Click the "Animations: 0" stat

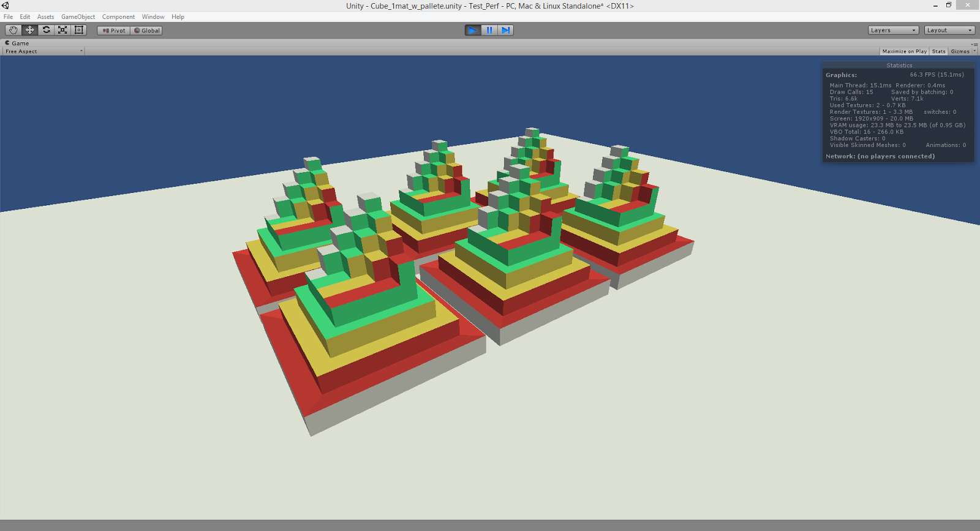coord(946,145)
